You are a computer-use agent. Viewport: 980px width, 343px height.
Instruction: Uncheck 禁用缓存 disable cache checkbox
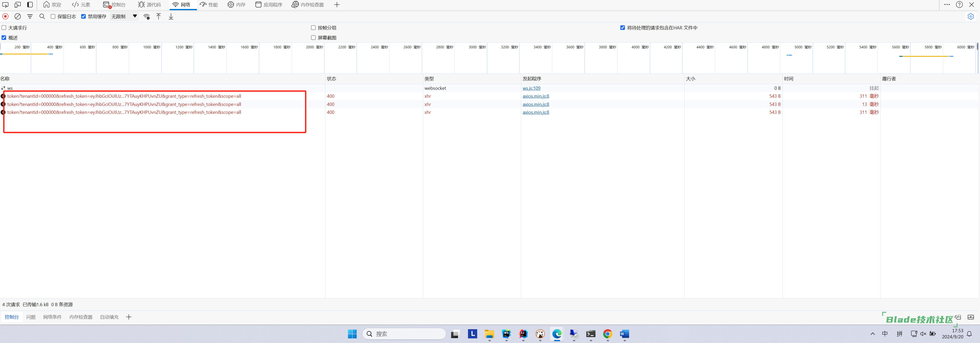(x=83, y=16)
